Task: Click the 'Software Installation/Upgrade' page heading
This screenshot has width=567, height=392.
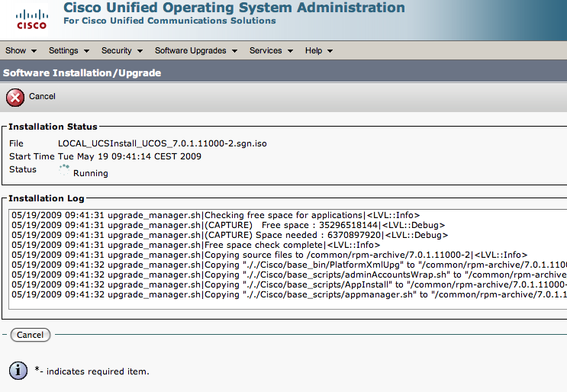Action: pos(82,73)
